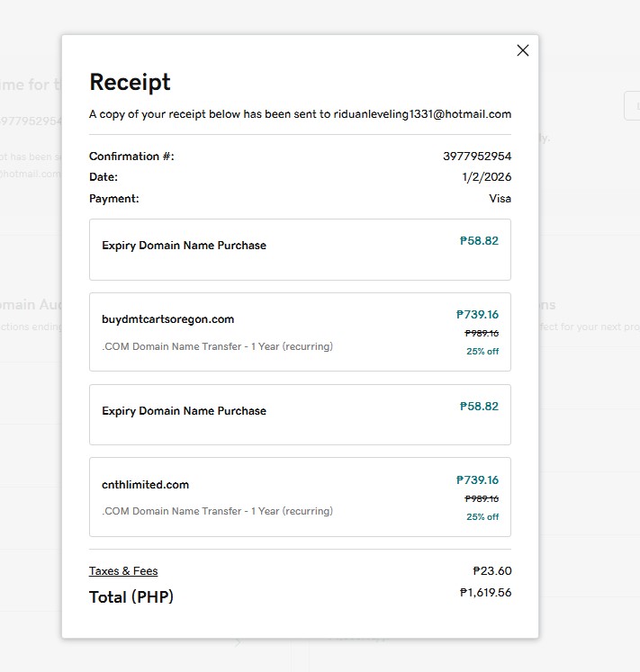Image resolution: width=640 pixels, height=672 pixels.
Task: Click the 25% off label for cnthlimited.com
Action: tap(482, 517)
